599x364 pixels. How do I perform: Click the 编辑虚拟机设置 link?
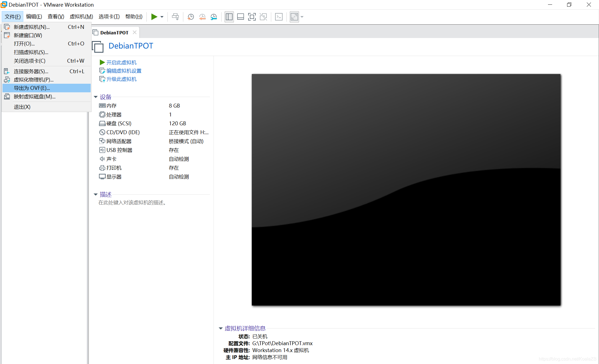[124, 71]
